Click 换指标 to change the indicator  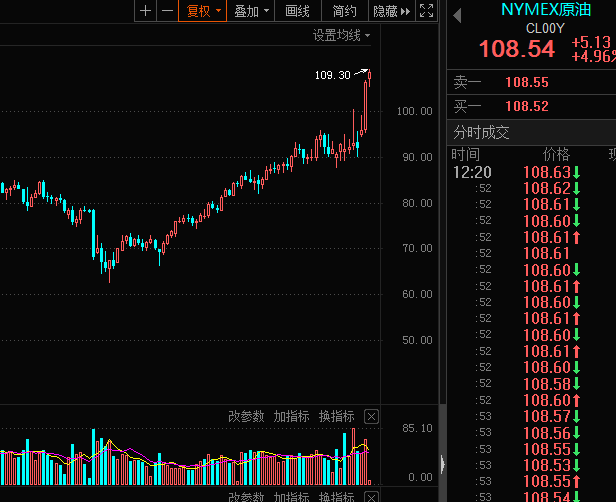point(336,416)
